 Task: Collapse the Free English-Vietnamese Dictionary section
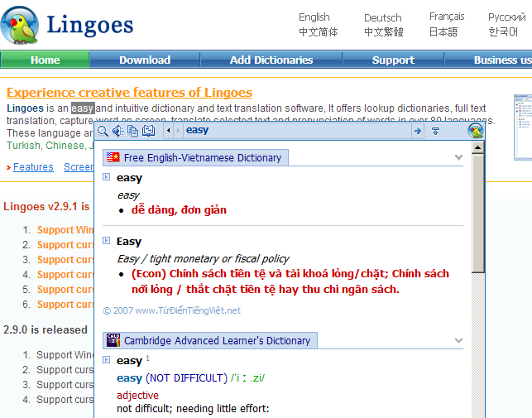(458, 157)
